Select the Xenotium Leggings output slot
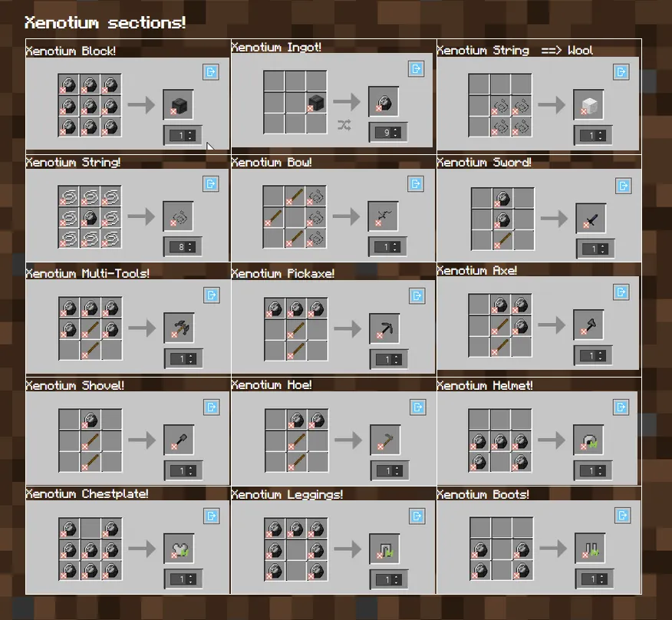 tap(384, 549)
